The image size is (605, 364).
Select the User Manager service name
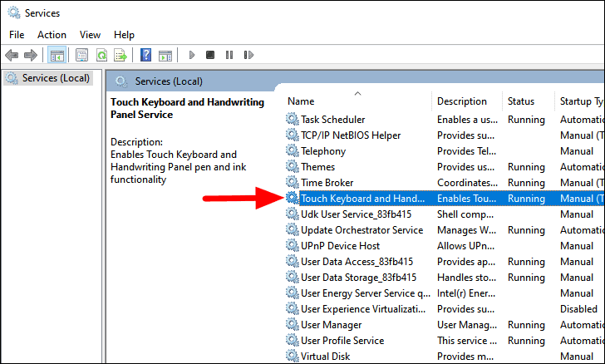tap(331, 325)
